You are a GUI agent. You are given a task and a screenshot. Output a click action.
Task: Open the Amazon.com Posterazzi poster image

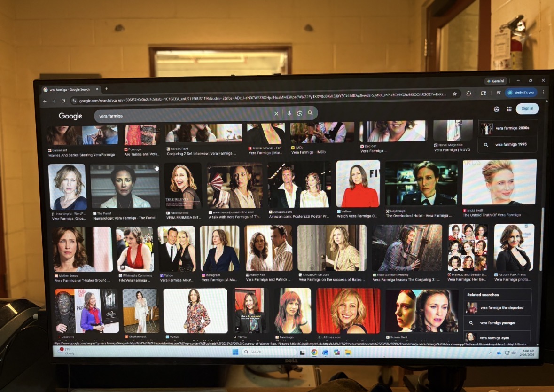(299, 185)
